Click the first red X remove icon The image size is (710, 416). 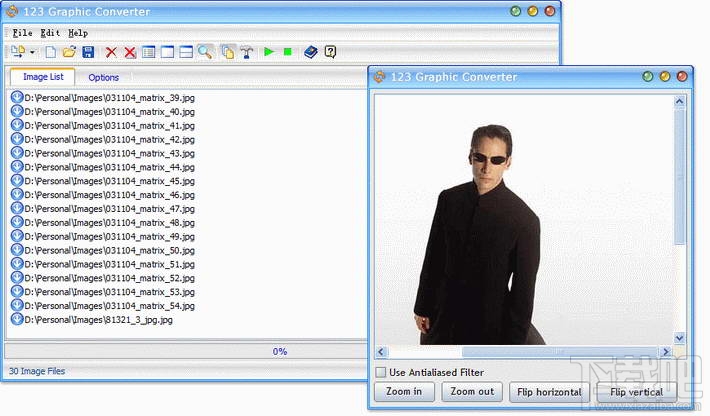coord(111,52)
